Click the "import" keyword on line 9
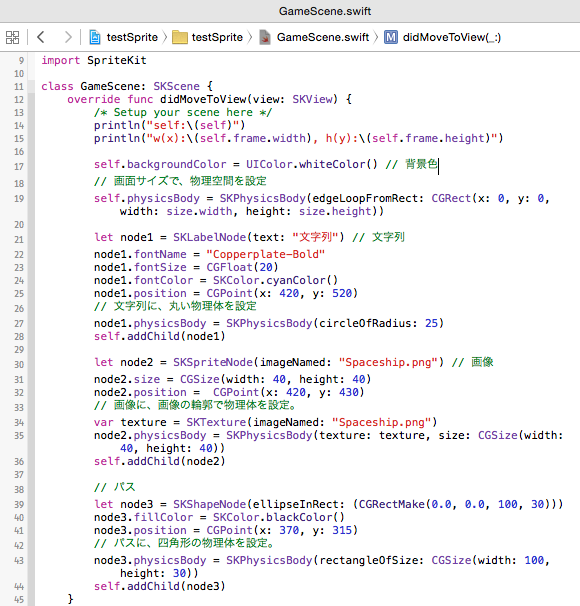Screen dimensions: 580x606 [x=61, y=60]
